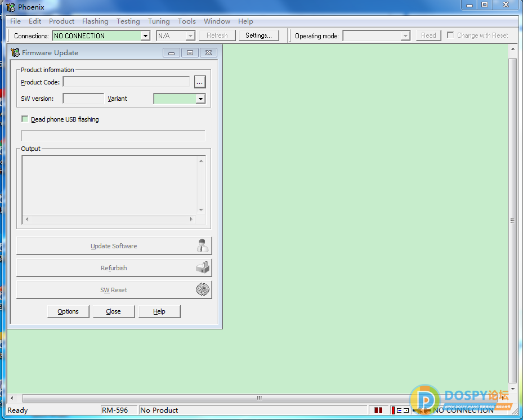This screenshot has height=420, width=523.
Task: Click main workspace horizontal scroll left arrow
Action: [12, 398]
